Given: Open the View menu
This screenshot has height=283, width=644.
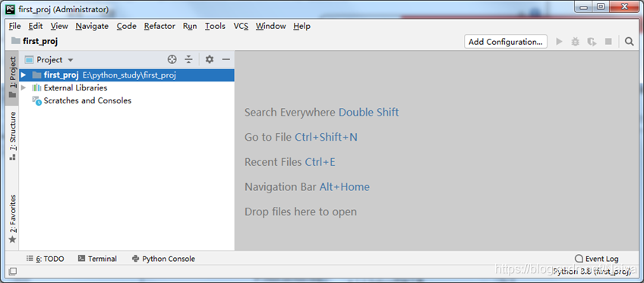Looking at the screenshot, I should tap(59, 26).
